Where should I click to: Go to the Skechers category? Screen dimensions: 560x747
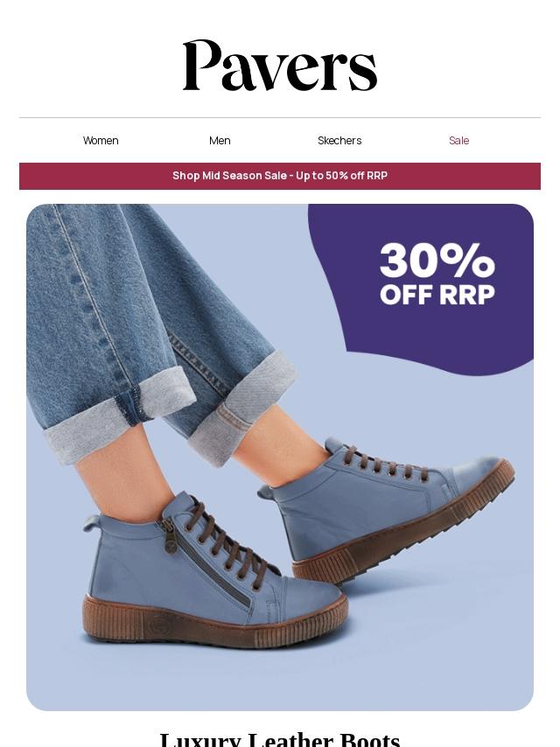pos(339,141)
